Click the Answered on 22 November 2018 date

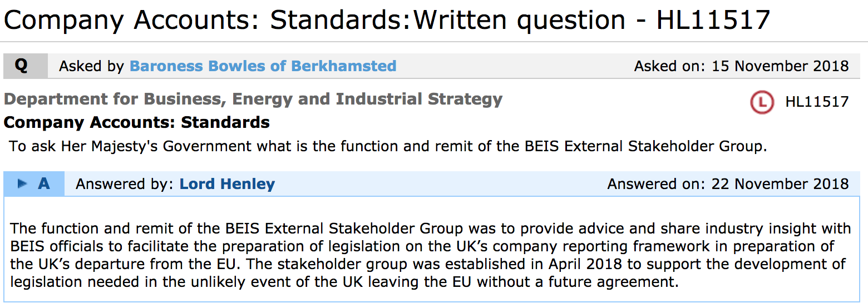(728, 184)
